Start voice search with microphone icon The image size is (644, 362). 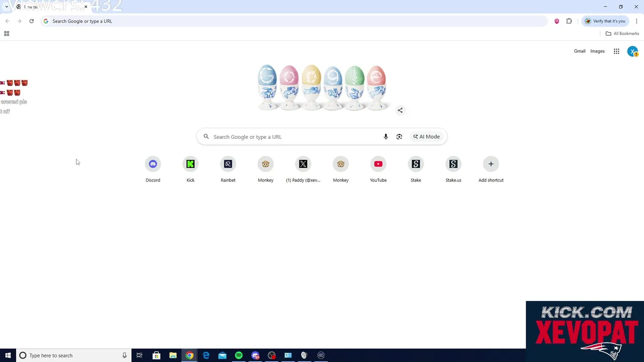coord(386,137)
